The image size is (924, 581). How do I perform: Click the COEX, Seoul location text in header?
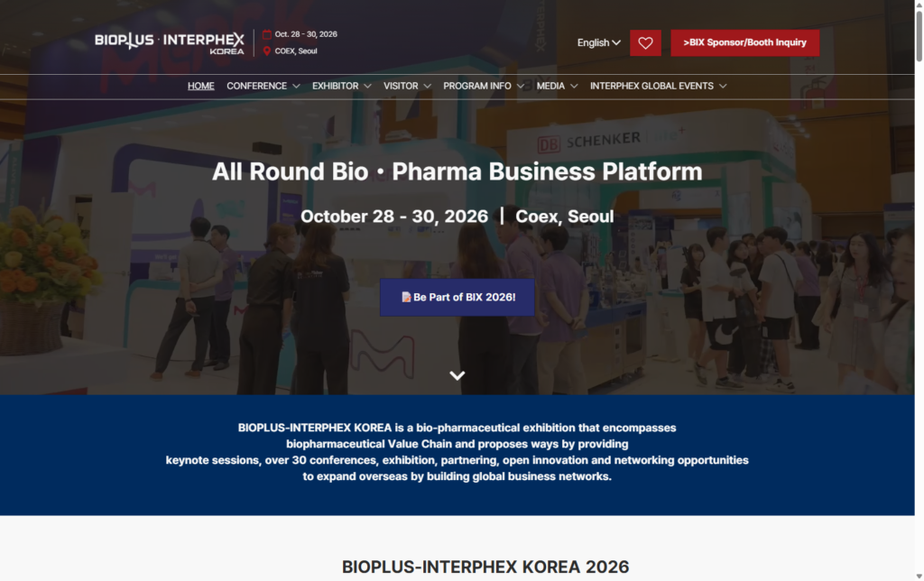coord(296,51)
